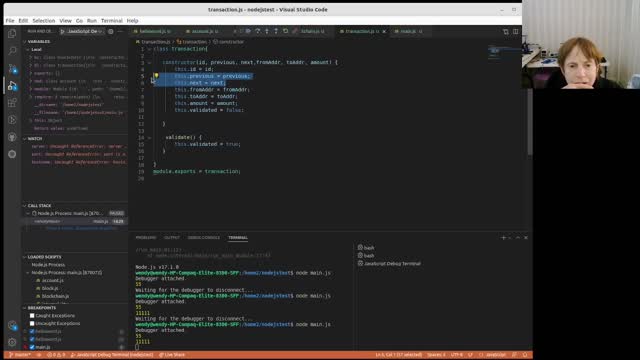Click the Live Share status bar button
Viewport: 640px width, 360px height.
(172, 355)
